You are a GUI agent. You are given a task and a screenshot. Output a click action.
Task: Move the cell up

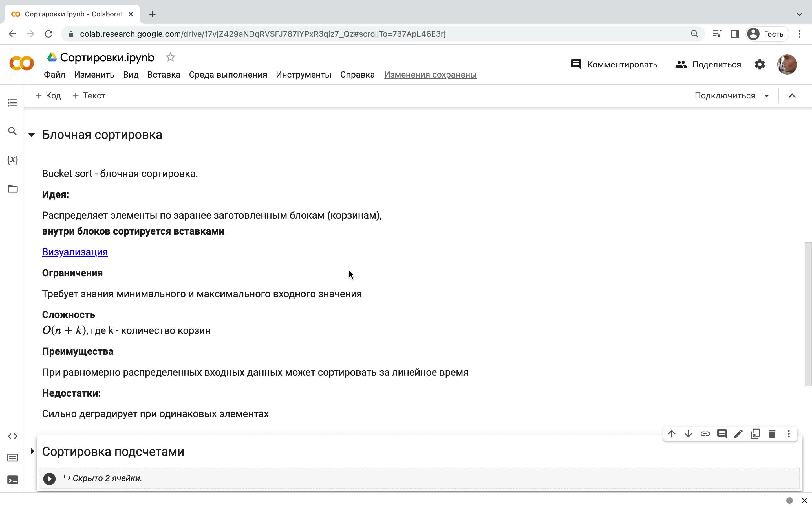pos(671,434)
